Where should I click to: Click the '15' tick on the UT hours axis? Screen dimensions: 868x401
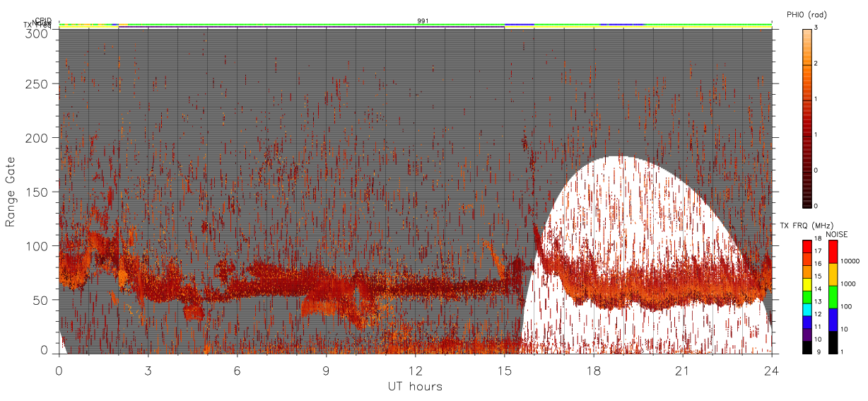pos(505,370)
